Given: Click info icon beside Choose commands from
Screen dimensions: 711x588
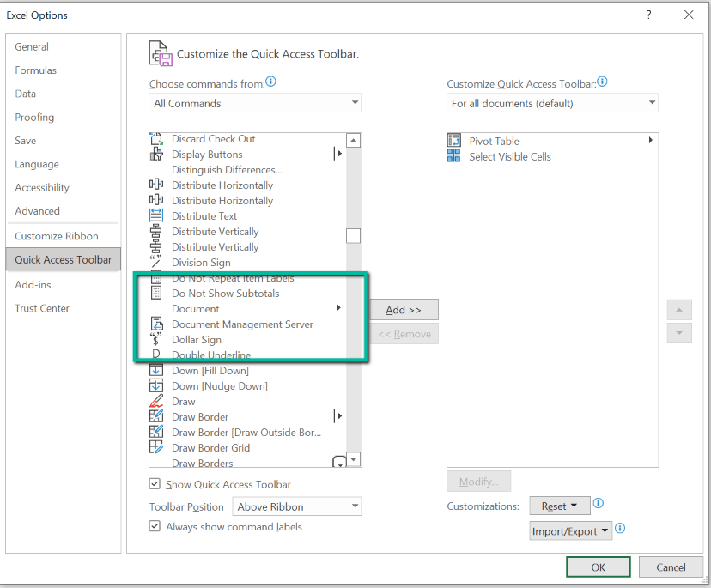Looking at the screenshot, I should 270,82.
